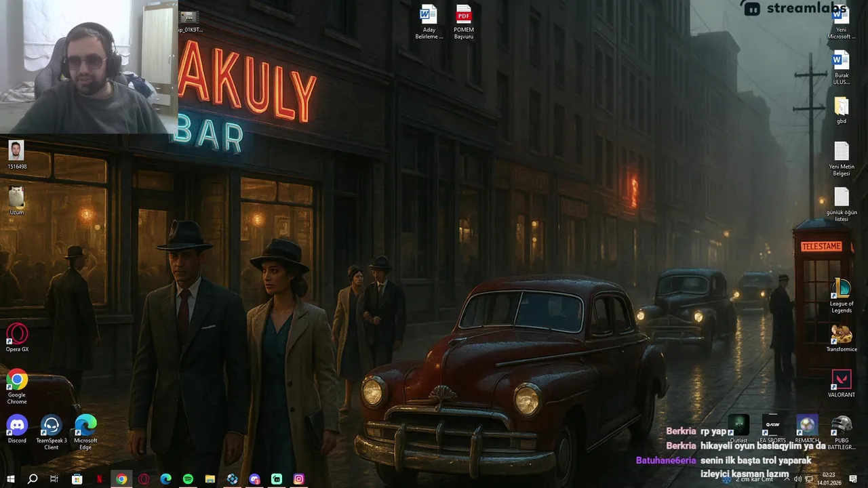
Task: Select the League of Legends desktop shortcut
Action: tap(842, 296)
